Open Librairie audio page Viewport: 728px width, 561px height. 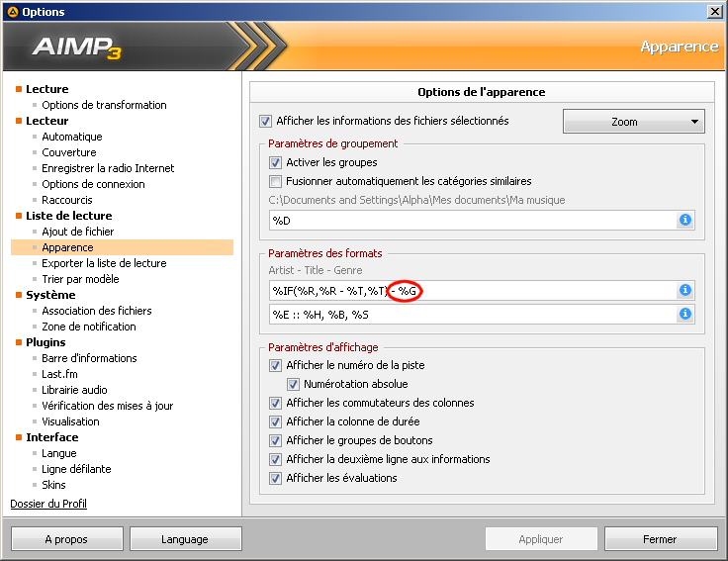click(74, 390)
